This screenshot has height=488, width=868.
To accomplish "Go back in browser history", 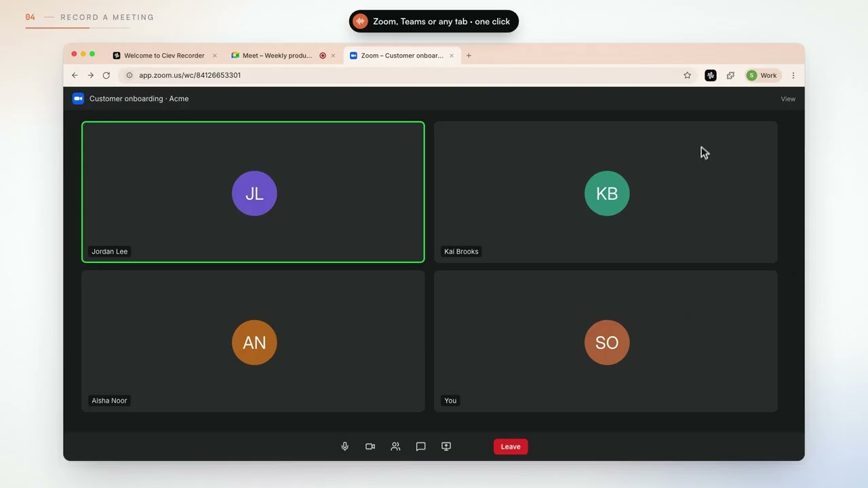I will [75, 75].
